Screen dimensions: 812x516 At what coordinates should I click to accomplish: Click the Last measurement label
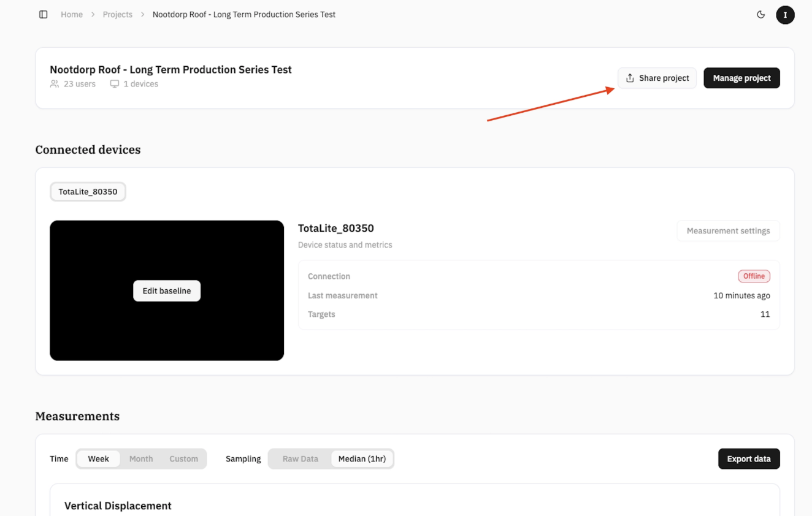coord(343,295)
